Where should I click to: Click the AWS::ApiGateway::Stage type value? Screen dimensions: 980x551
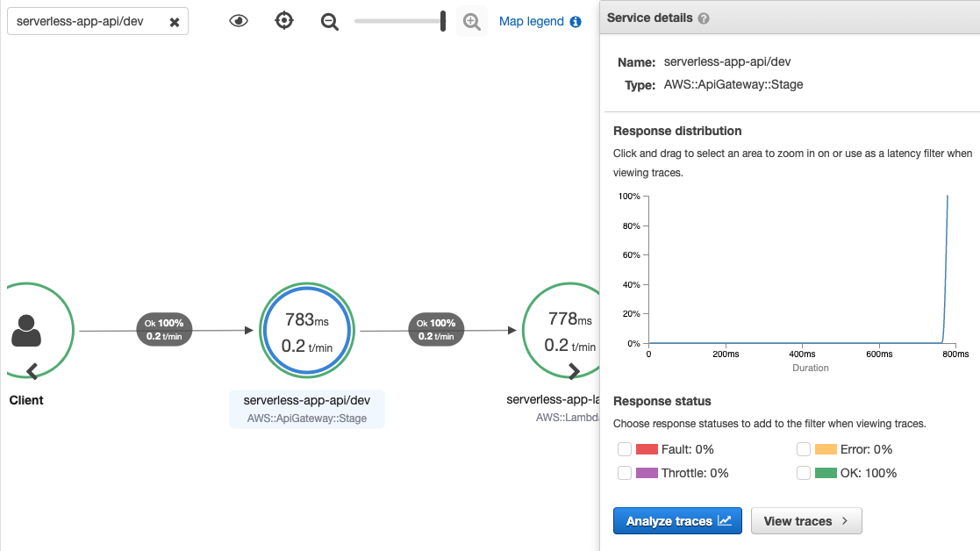pos(733,84)
